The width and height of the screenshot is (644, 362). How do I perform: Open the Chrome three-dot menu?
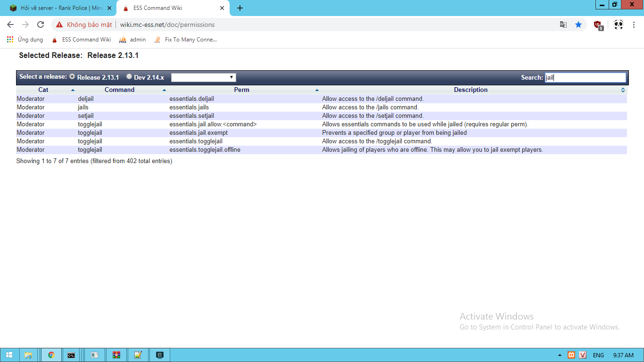[x=635, y=25]
